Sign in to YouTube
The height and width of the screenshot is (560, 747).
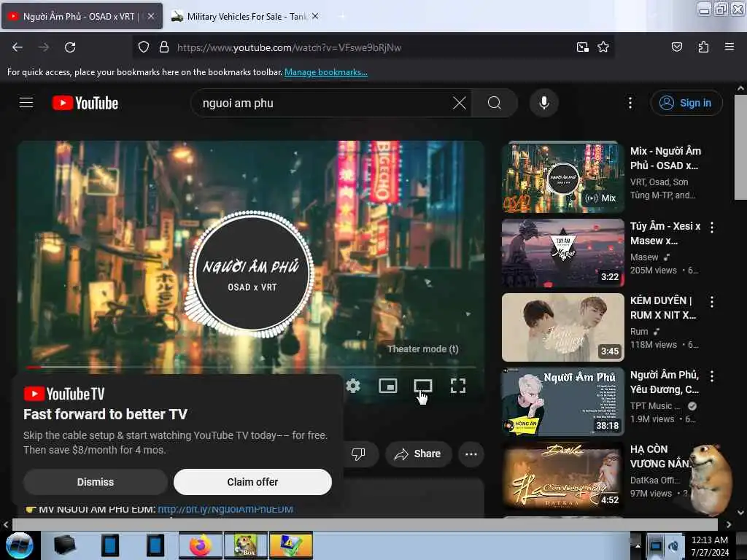[x=686, y=103]
